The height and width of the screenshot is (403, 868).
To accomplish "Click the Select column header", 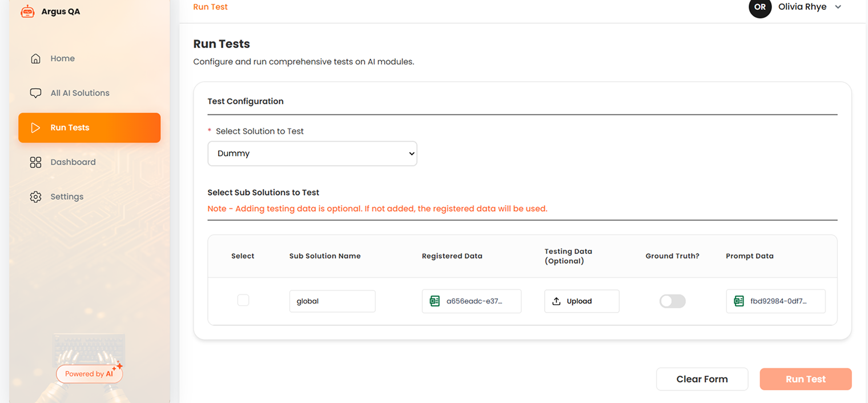I will pyautogui.click(x=243, y=256).
